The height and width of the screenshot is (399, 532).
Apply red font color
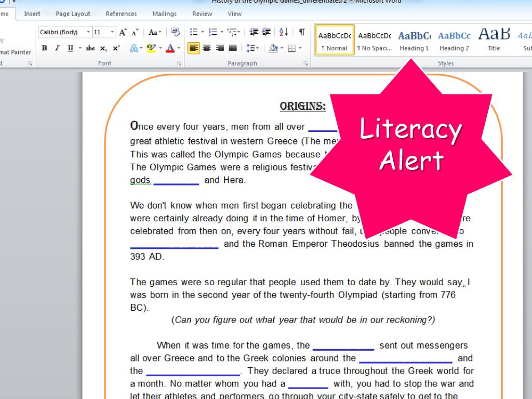[x=170, y=48]
